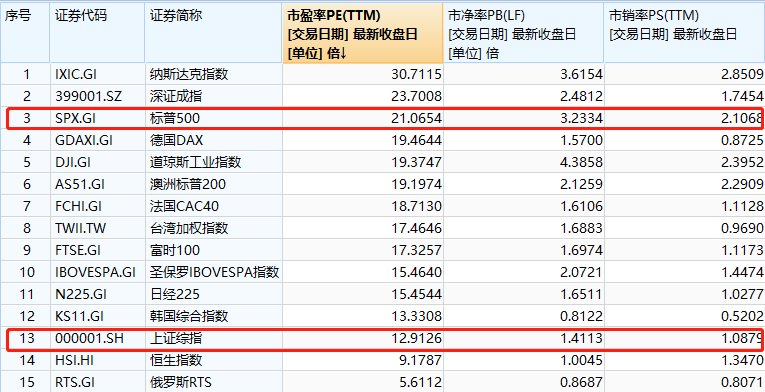765x392 pixels.
Task: Select the 澳洲标普200 name cell
Action: [213, 184]
